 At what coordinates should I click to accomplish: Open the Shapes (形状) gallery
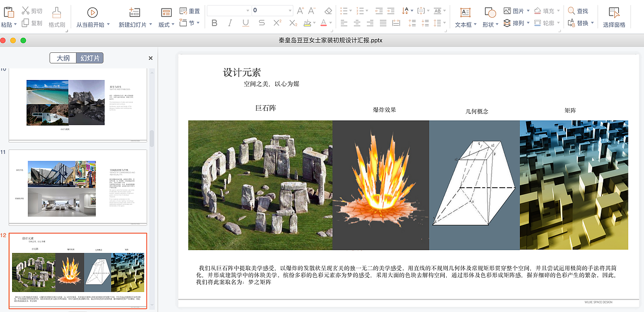click(490, 17)
